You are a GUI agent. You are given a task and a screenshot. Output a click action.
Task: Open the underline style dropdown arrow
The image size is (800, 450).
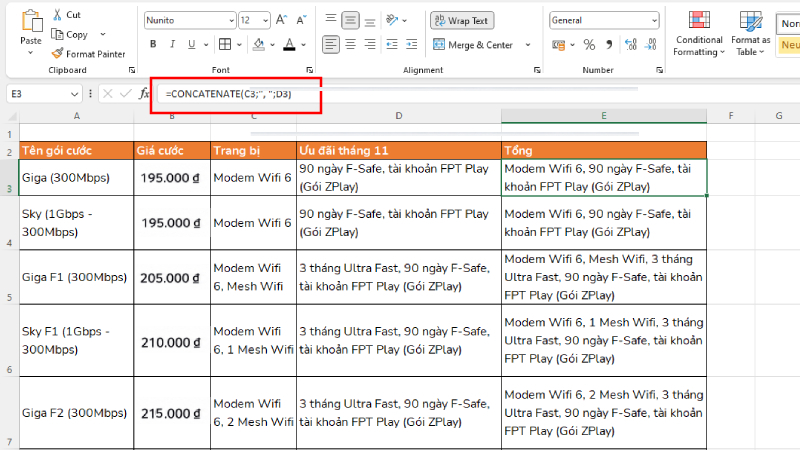[206, 45]
